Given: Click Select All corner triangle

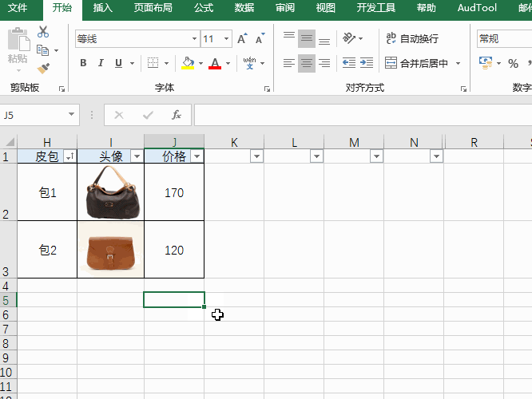Looking at the screenshot, I should pyautogui.click(x=10, y=141).
